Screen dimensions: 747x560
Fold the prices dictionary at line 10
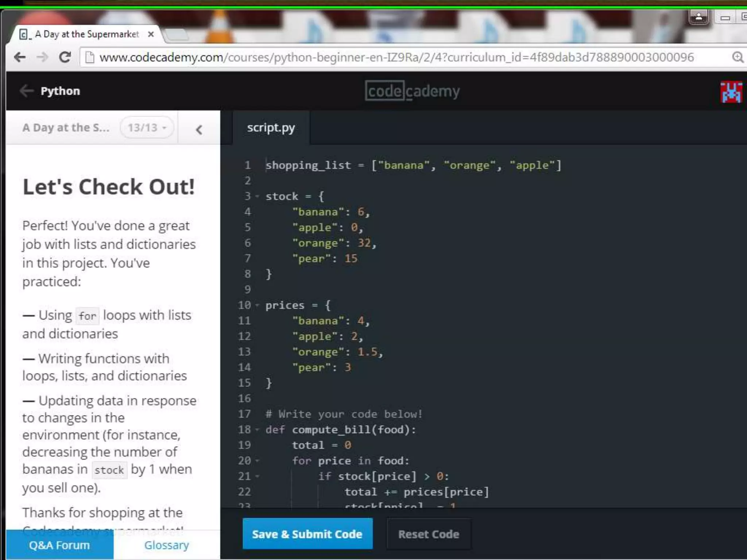point(257,305)
